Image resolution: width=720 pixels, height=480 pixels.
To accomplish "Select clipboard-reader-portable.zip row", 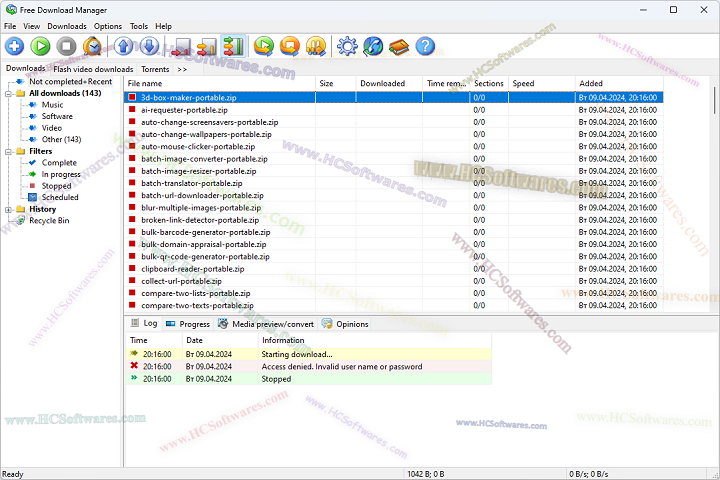I will click(x=394, y=269).
